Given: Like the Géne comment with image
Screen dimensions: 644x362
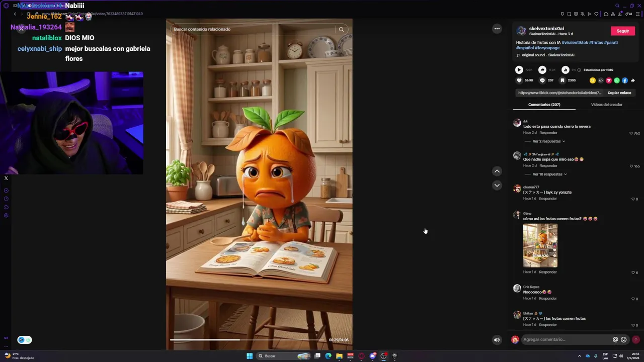Looking at the screenshot, I should tap(633, 273).
